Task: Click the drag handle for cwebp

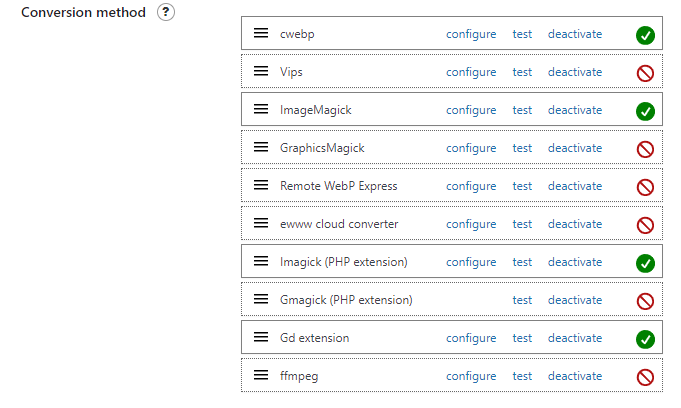Action: pyautogui.click(x=261, y=34)
